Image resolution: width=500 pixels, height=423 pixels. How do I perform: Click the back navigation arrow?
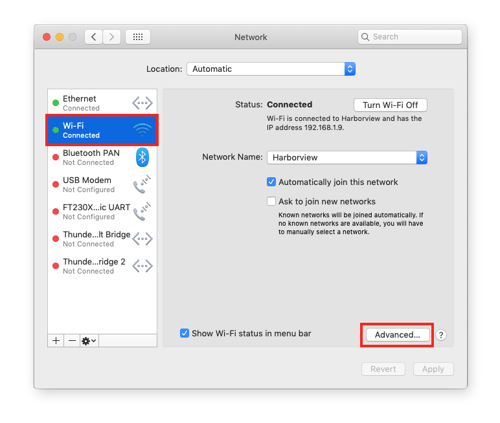[x=93, y=37]
